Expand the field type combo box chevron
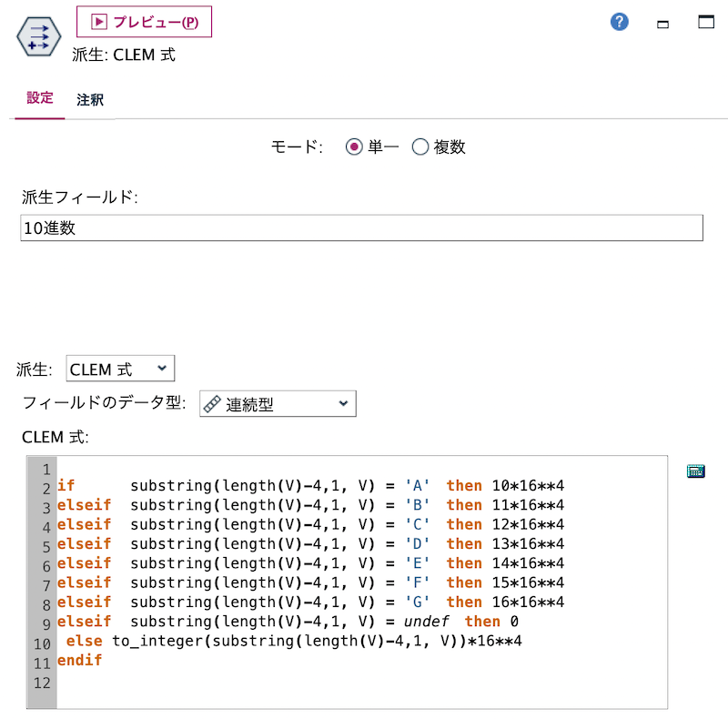This screenshot has width=728, height=719. (344, 403)
